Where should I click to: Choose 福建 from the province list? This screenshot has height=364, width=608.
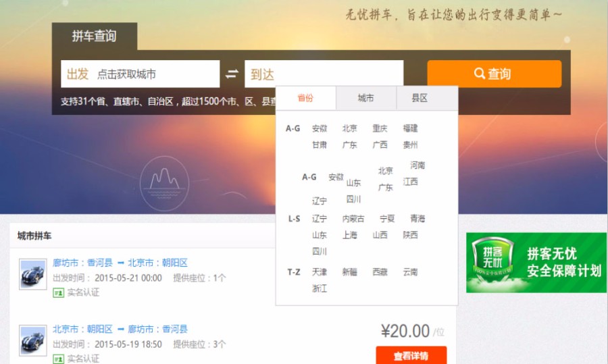click(410, 128)
